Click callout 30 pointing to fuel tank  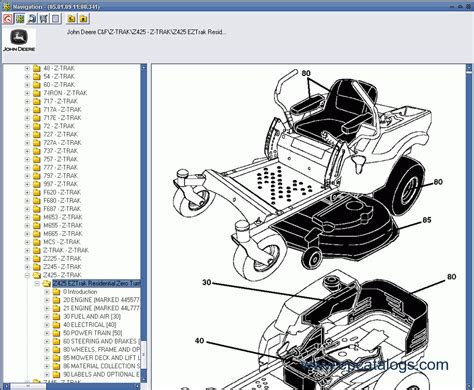point(207,282)
